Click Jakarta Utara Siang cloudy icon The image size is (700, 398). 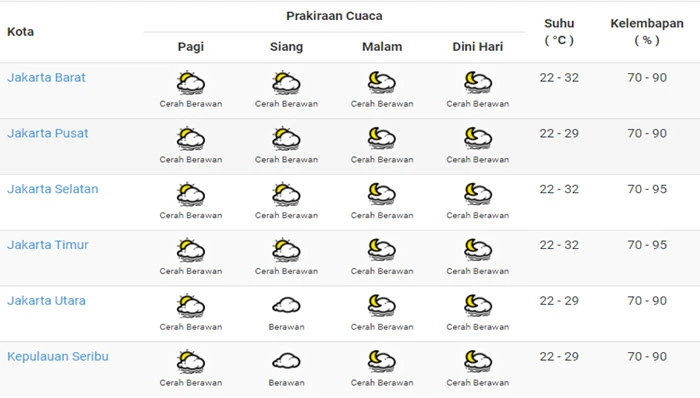pos(286,306)
